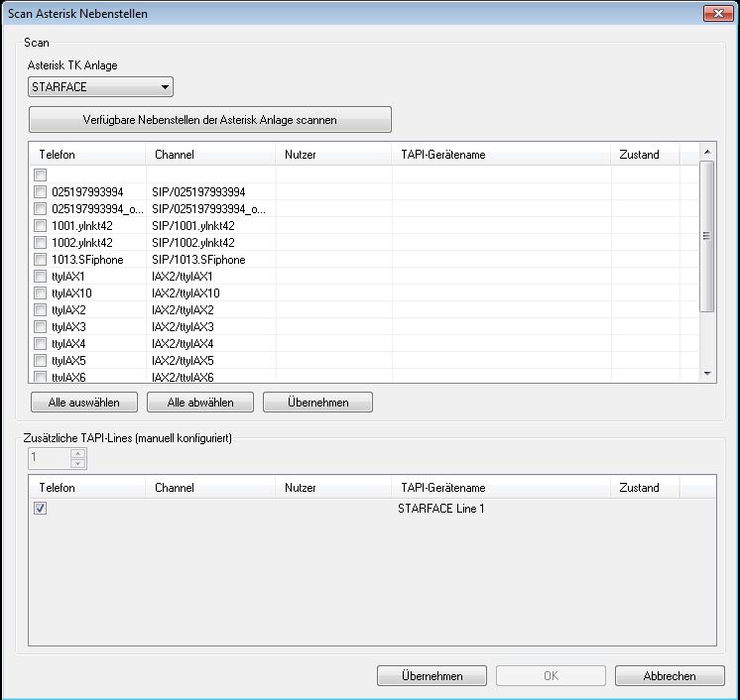The width and height of the screenshot is (740, 700).
Task: Click Übernehmen below the scan list
Action: tap(317, 402)
